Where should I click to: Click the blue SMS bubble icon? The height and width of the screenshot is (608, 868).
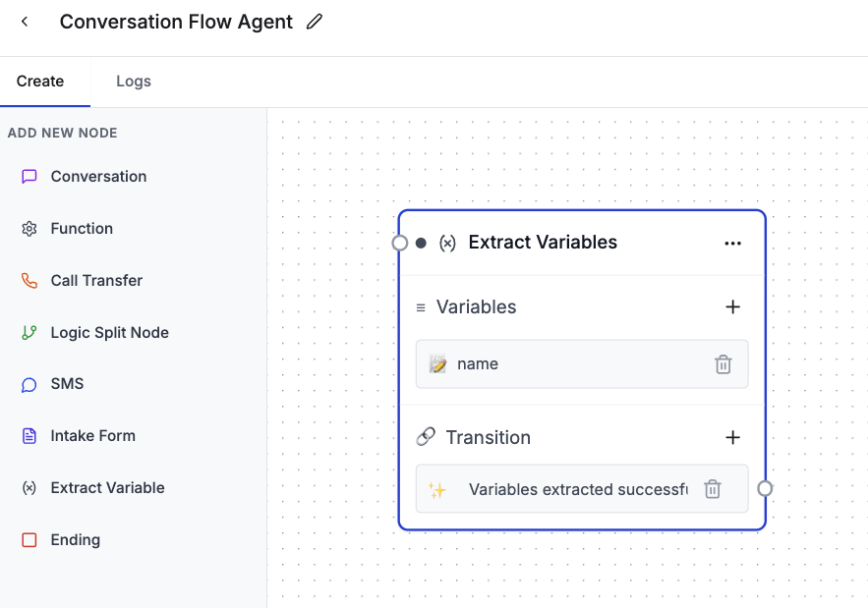[x=29, y=384]
